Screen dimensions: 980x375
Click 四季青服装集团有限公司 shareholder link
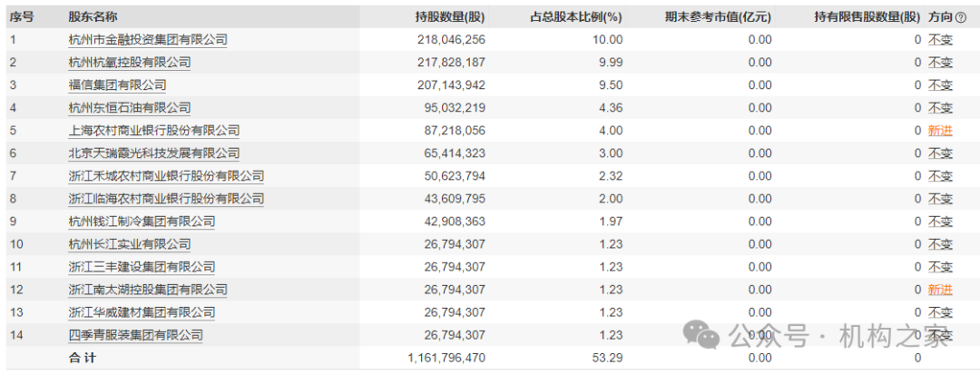pyautogui.click(x=135, y=335)
